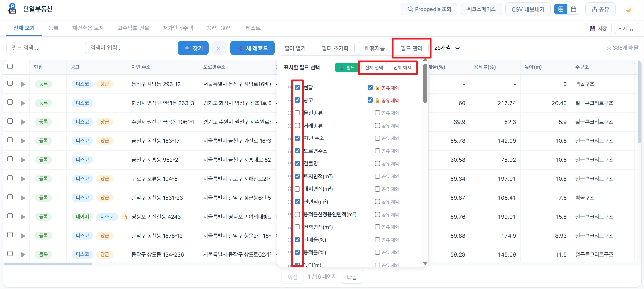Switch to the 재건축용 토지 tab
This screenshot has width=644, height=289.
tap(88, 28)
